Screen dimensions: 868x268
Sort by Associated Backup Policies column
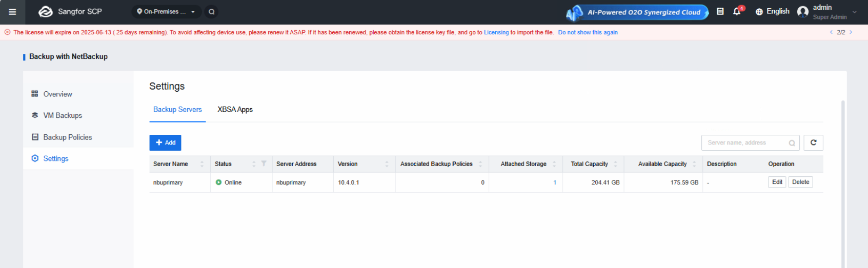(480, 164)
